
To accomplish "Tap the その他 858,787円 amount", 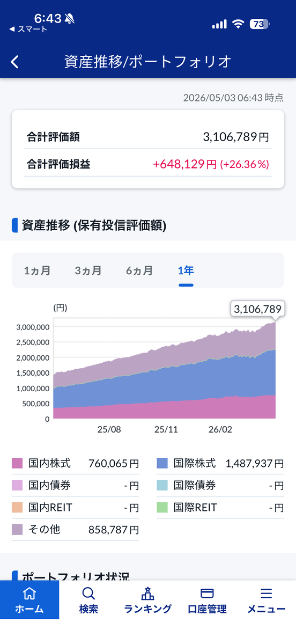I will pos(113,530).
